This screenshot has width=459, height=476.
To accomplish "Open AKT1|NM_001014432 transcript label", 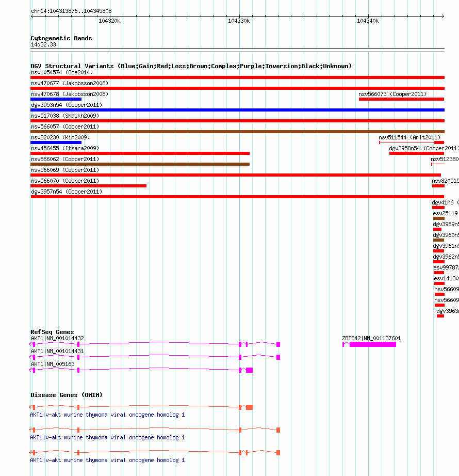I will coord(57,338).
